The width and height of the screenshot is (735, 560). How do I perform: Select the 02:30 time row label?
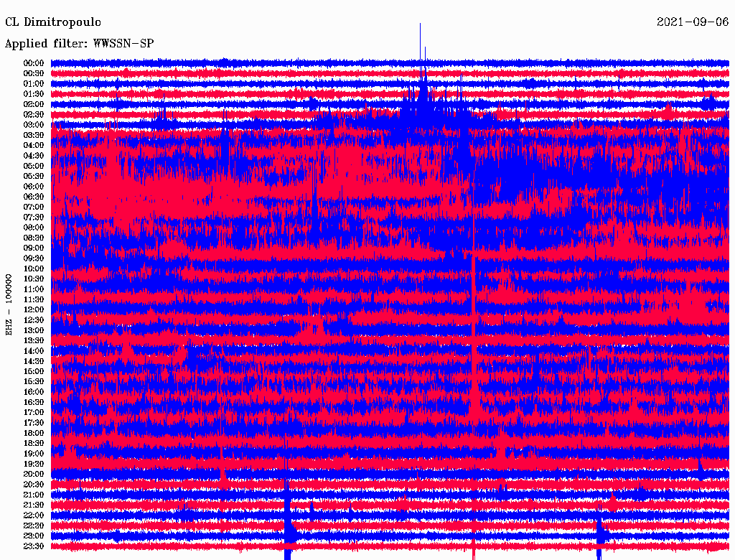(34, 114)
